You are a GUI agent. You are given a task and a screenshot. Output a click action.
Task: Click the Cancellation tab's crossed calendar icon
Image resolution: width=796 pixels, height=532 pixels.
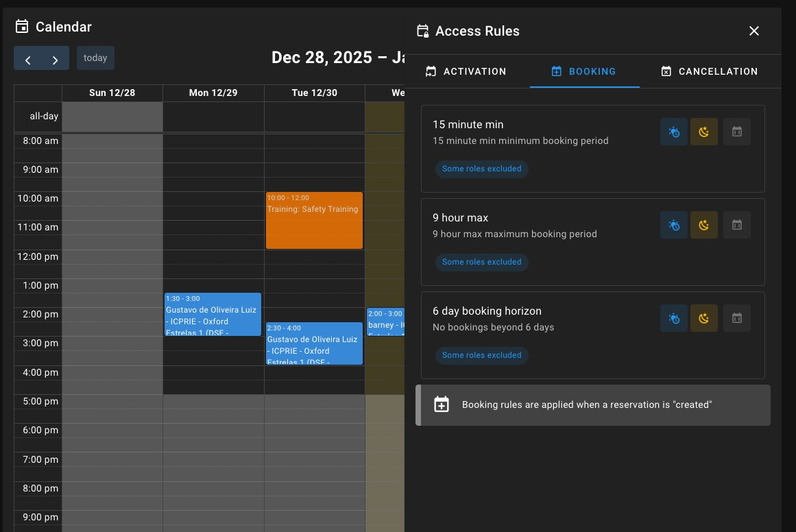click(x=664, y=71)
